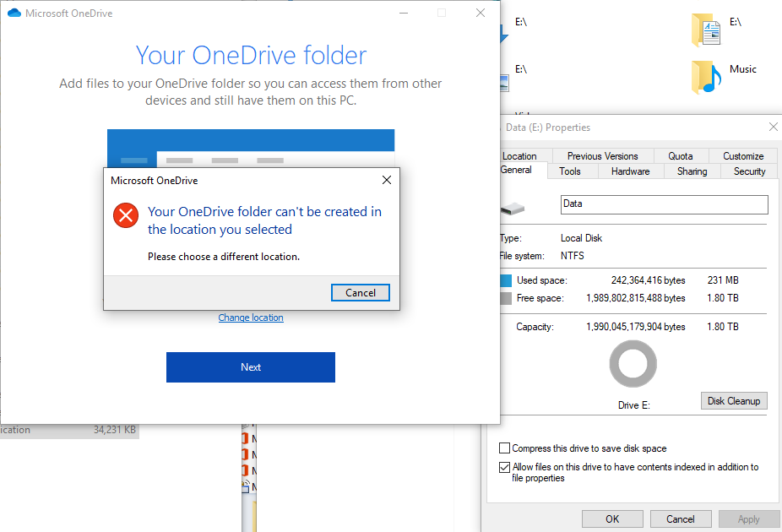The image size is (782, 532).
Task: Click the Disk Cleanup button
Action: click(x=734, y=401)
